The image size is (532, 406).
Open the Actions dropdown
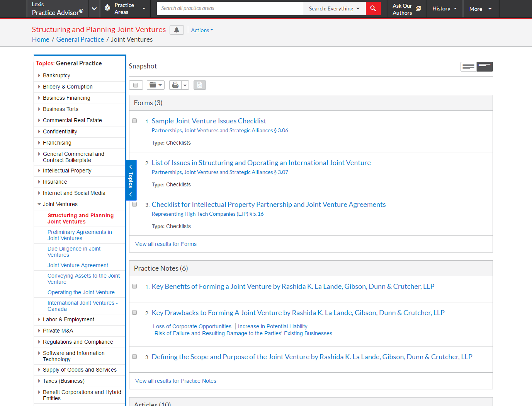coord(202,30)
